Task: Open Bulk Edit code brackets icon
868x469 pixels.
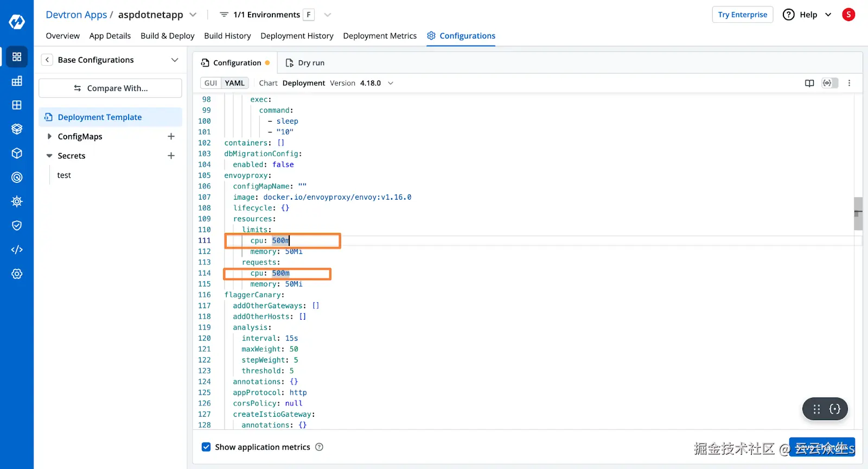Action: tap(17, 250)
